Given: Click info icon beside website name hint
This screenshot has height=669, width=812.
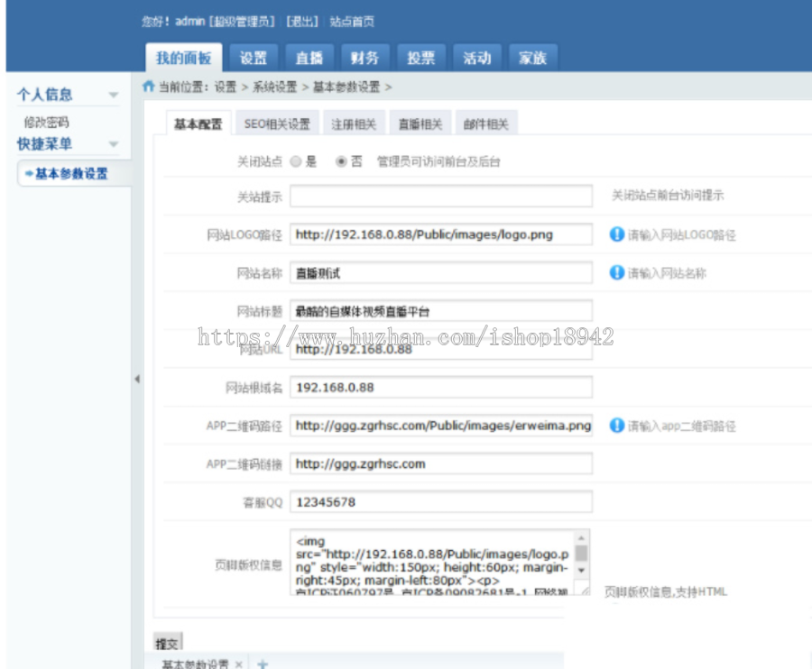Looking at the screenshot, I should pos(617,272).
